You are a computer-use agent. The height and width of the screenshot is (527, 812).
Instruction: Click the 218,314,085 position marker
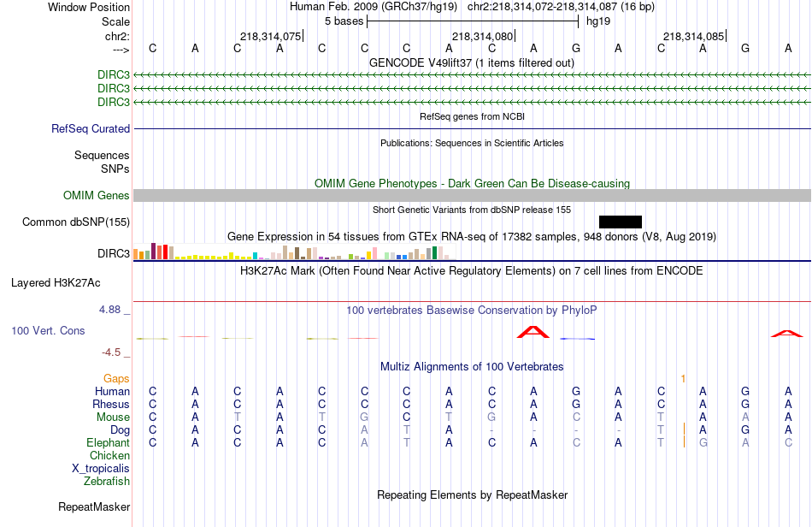point(694,36)
